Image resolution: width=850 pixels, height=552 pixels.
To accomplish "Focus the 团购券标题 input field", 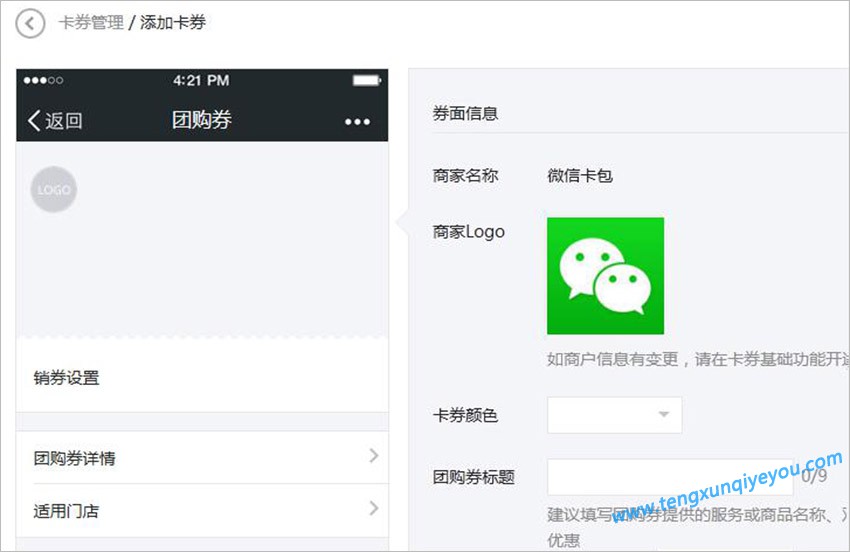I will point(670,477).
